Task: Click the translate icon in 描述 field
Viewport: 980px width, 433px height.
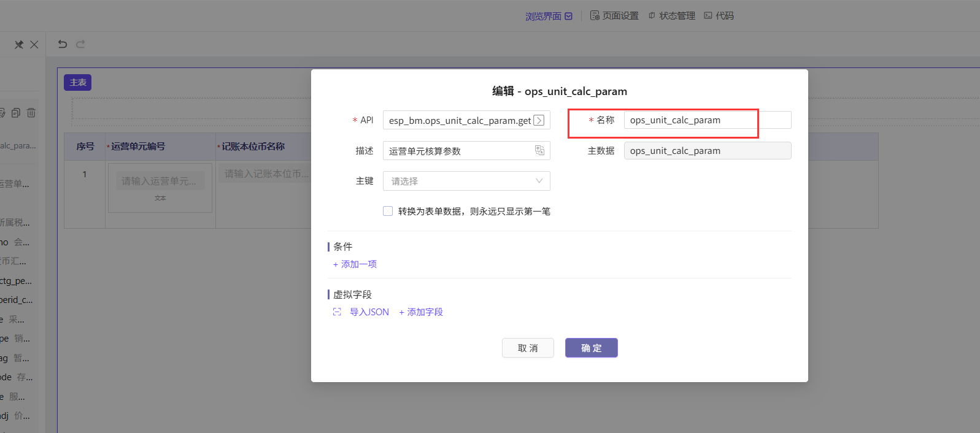Action: (x=539, y=150)
